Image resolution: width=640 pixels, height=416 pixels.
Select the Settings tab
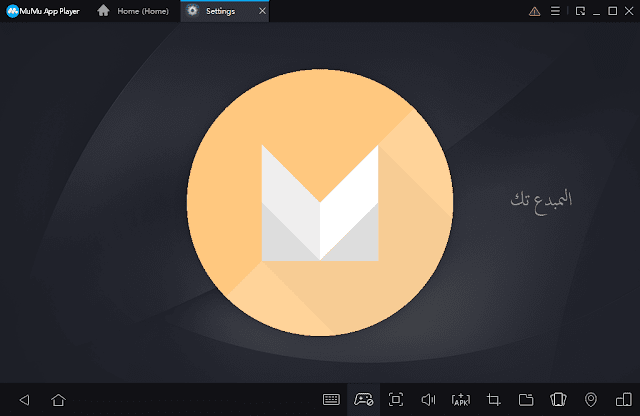[218, 11]
